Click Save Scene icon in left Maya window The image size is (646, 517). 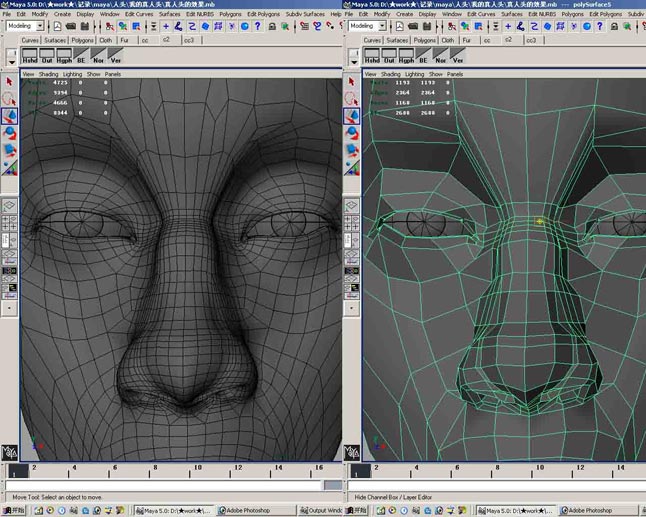coord(84,26)
